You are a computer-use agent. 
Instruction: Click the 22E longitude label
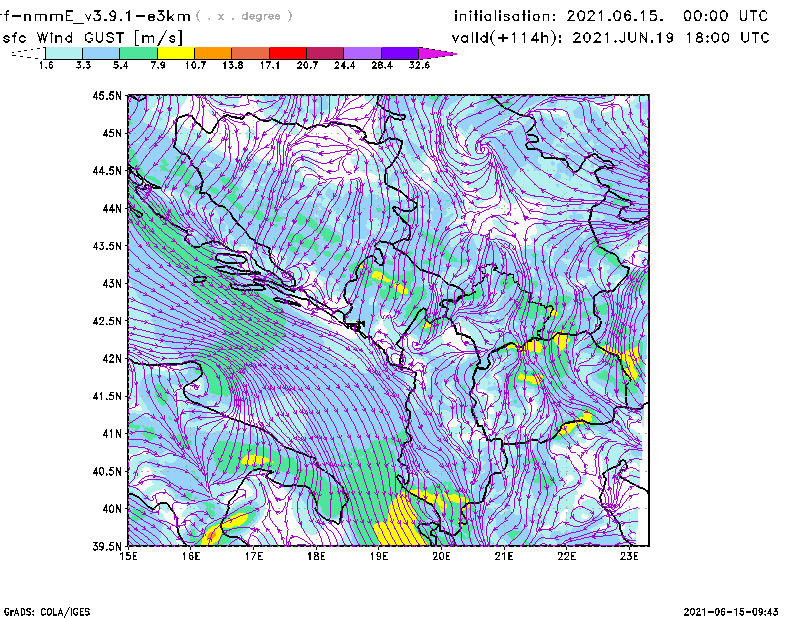tap(566, 556)
